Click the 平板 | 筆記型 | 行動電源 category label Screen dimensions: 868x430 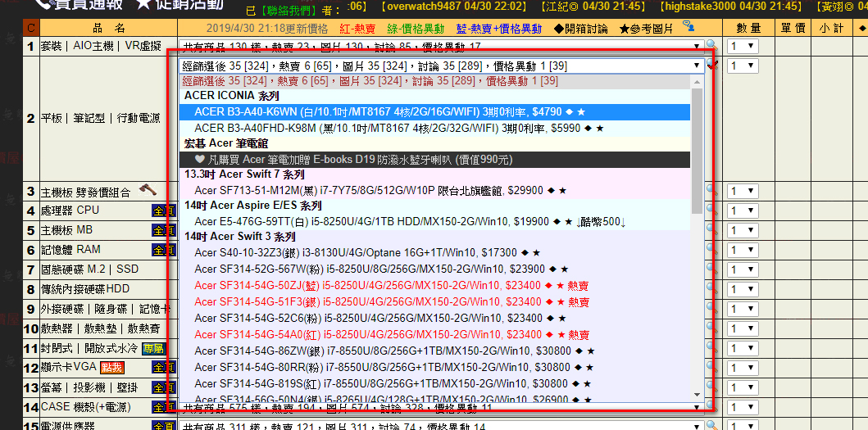[x=100, y=119]
